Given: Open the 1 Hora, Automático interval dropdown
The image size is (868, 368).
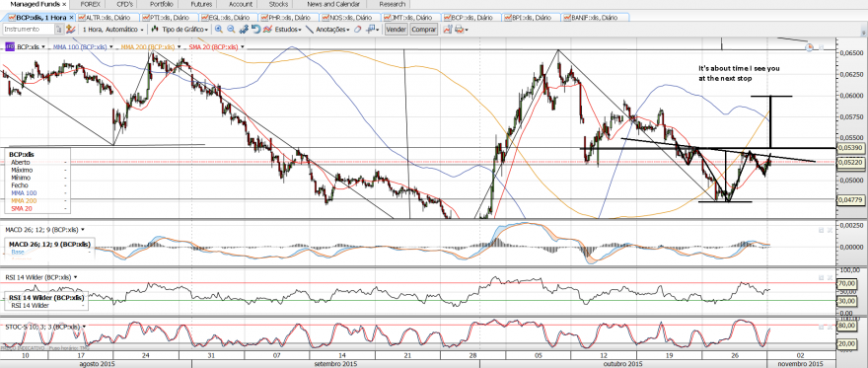Looking at the screenshot, I should pos(112,29).
